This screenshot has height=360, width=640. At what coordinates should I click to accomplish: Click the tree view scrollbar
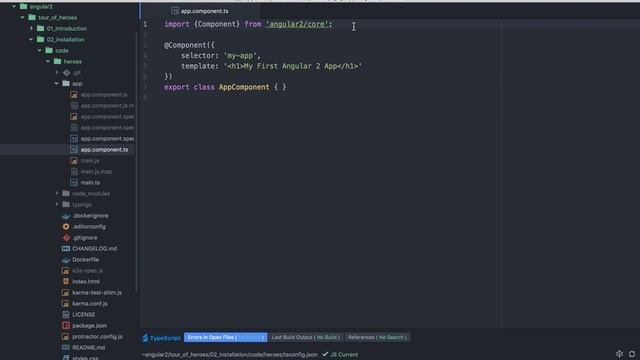[137, 163]
